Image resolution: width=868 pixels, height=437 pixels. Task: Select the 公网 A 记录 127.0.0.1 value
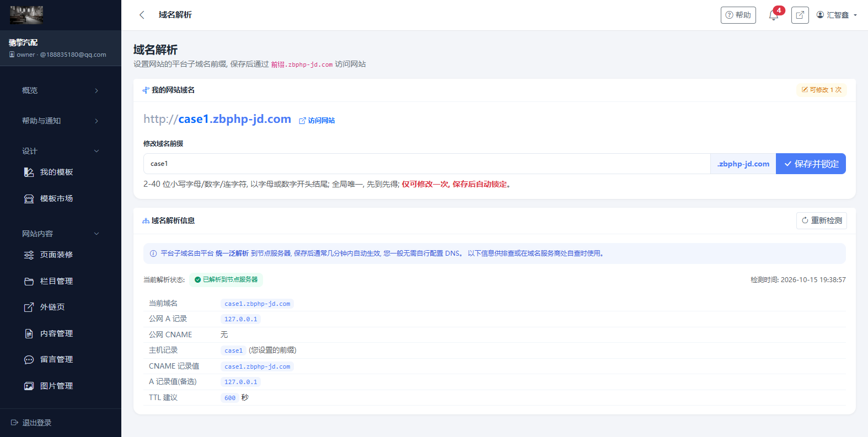point(240,319)
